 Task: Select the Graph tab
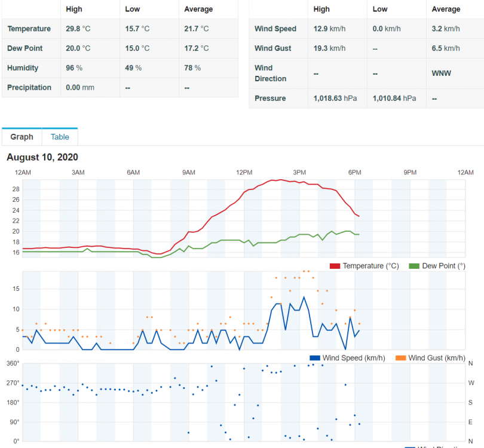coord(22,137)
